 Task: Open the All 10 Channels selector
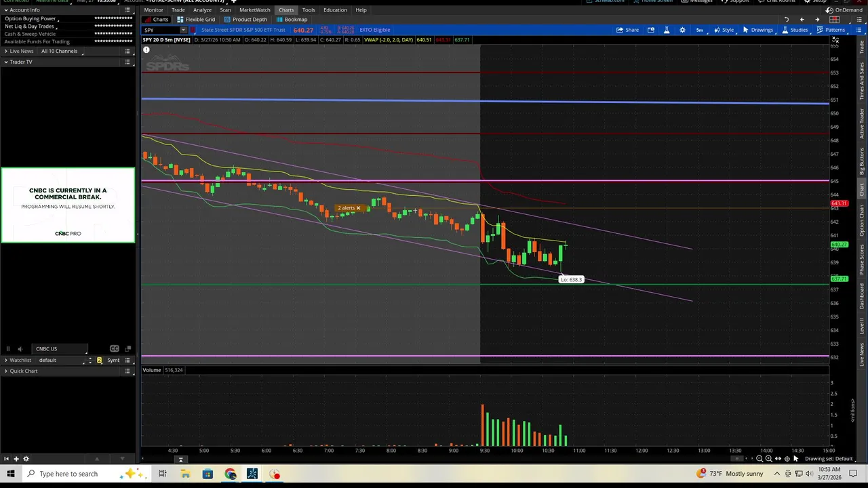61,52
